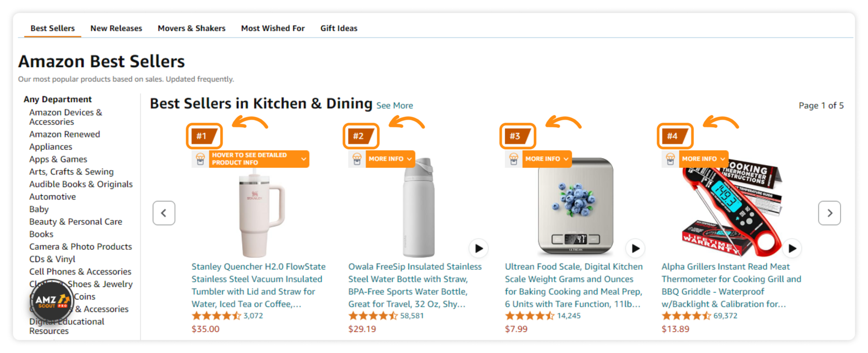This screenshot has height=353, width=868.
Task: Go back using the left carousel arrow
Action: click(164, 213)
